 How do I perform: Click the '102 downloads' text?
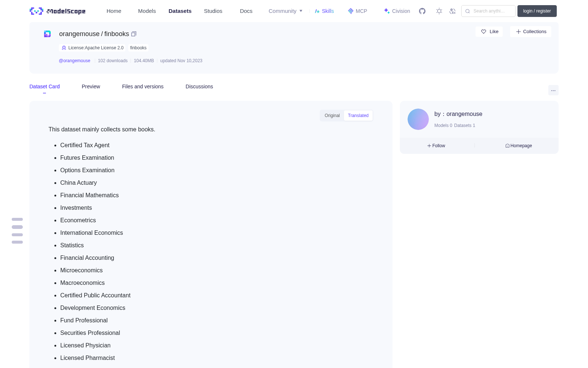point(113,61)
